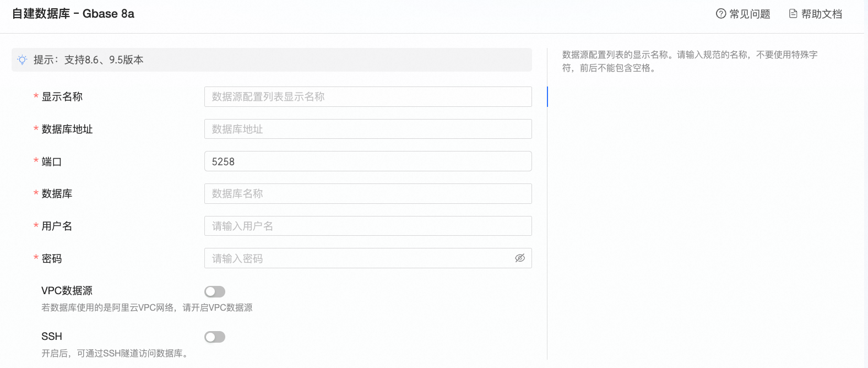Click the 显示名称 field label
868x368 pixels.
[x=62, y=97]
